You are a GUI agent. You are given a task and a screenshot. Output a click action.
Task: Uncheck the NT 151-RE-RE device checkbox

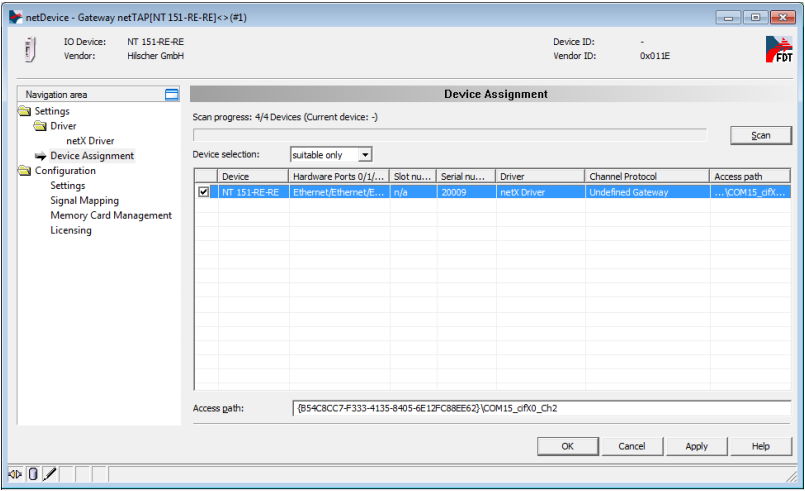[x=204, y=192]
